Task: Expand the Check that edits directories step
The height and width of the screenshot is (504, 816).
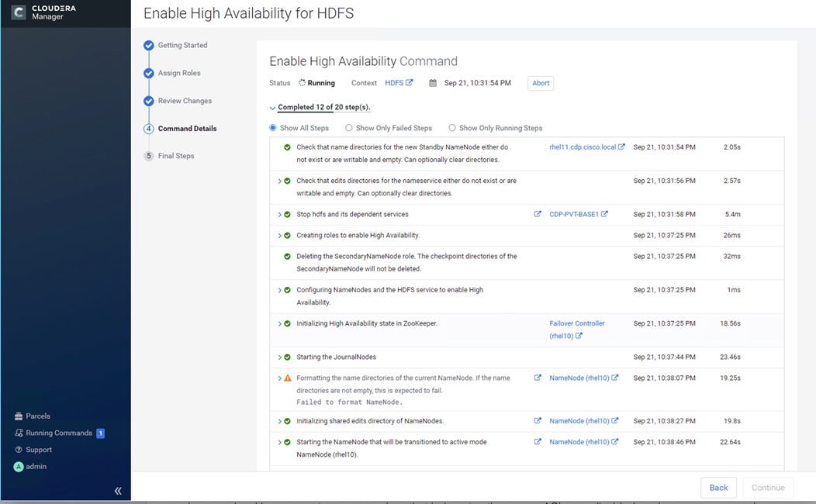Action: tap(279, 181)
